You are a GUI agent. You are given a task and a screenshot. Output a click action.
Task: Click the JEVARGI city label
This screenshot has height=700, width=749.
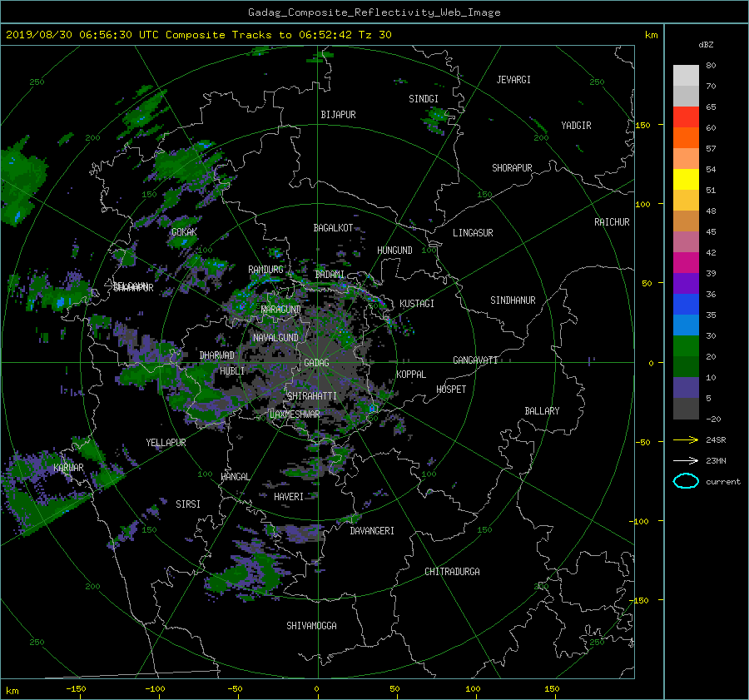513,80
